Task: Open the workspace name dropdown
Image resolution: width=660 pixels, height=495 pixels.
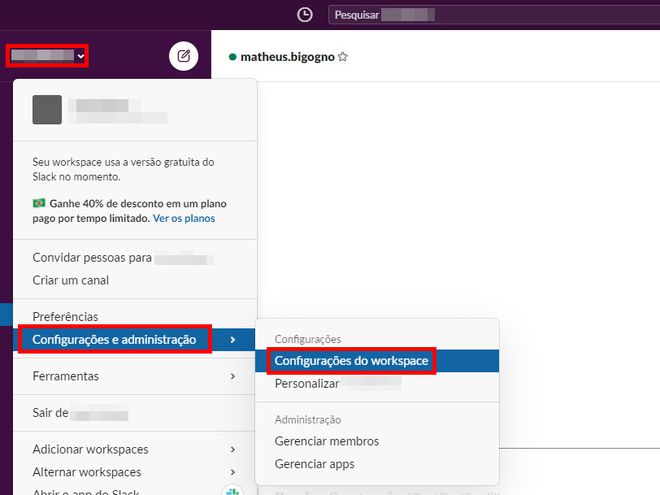Action: tap(47, 56)
